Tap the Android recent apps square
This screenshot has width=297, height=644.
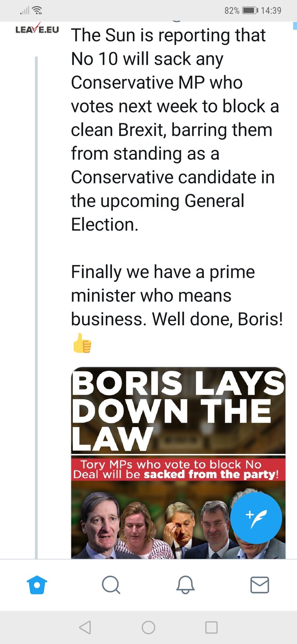(x=211, y=627)
